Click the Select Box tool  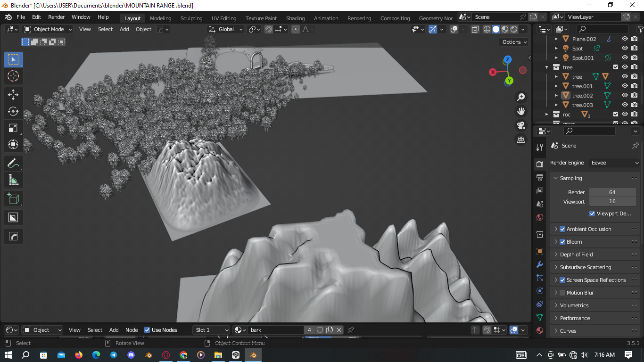pos(13,59)
